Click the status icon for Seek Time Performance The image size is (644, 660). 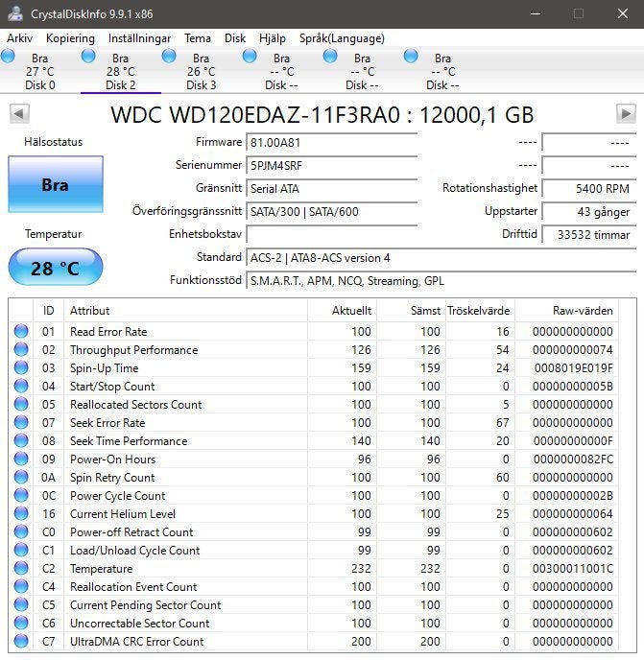pyautogui.click(x=21, y=440)
